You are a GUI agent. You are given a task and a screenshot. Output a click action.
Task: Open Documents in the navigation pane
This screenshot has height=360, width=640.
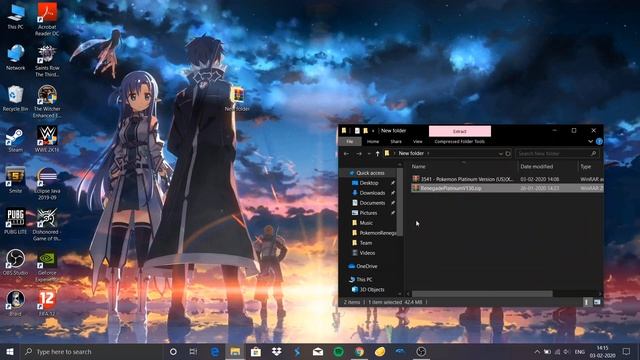click(x=372, y=203)
